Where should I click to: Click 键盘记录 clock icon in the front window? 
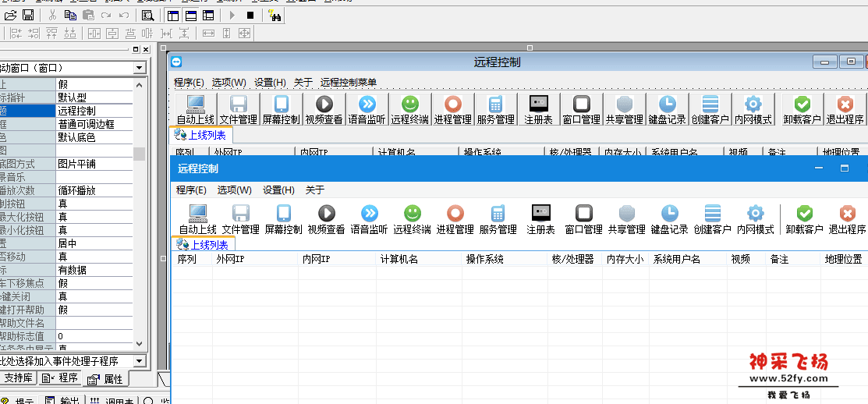click(x=670, y=214)
